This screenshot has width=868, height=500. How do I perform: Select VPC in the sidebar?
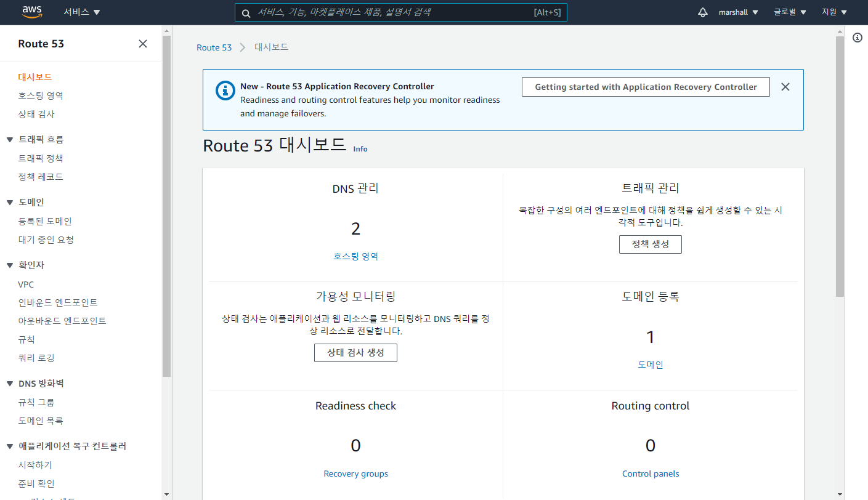click(x=26, y=284)
